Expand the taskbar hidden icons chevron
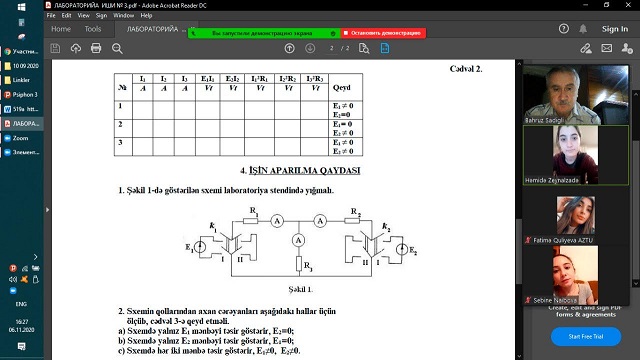Viewport: 640px width, 360px height. (36, 257)
